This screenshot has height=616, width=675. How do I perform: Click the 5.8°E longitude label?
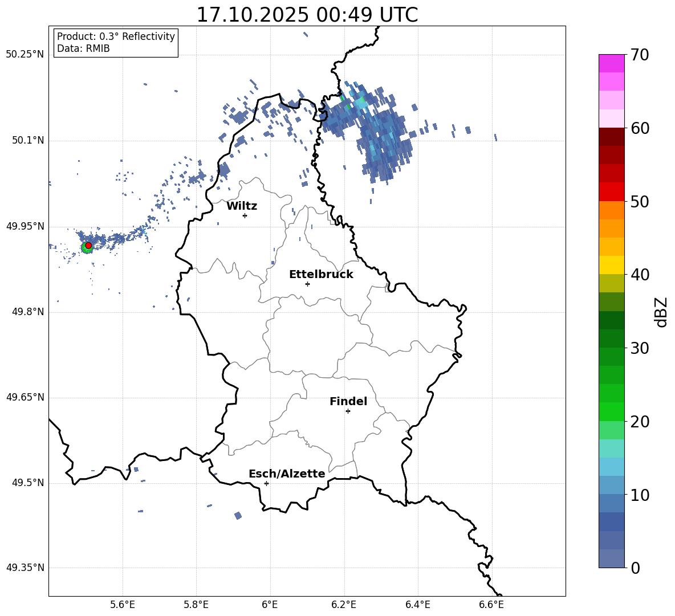pos(196,605)
